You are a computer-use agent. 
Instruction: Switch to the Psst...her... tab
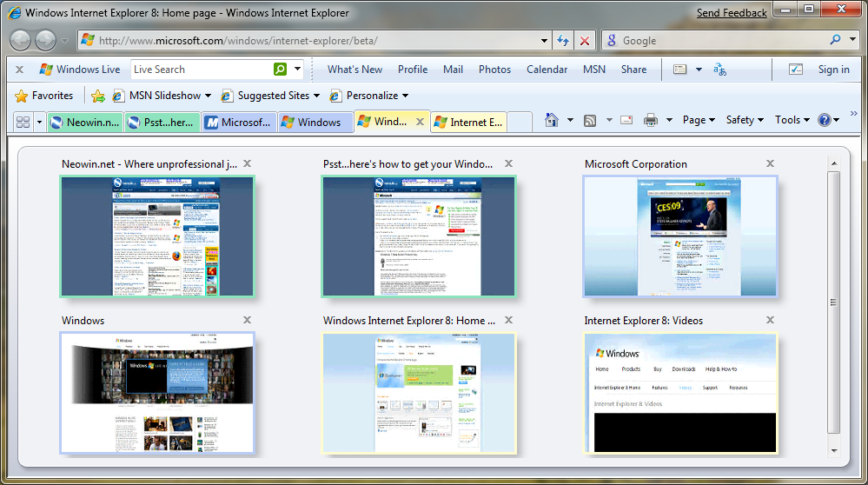(162, 122)
